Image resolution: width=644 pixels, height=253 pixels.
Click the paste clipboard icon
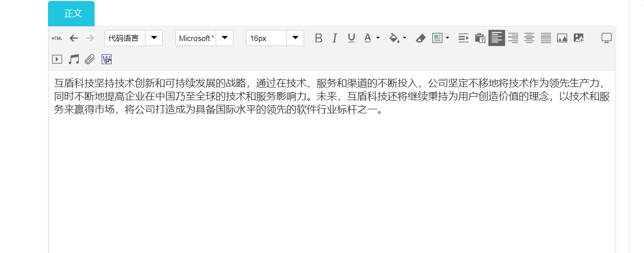coord(480,38)
